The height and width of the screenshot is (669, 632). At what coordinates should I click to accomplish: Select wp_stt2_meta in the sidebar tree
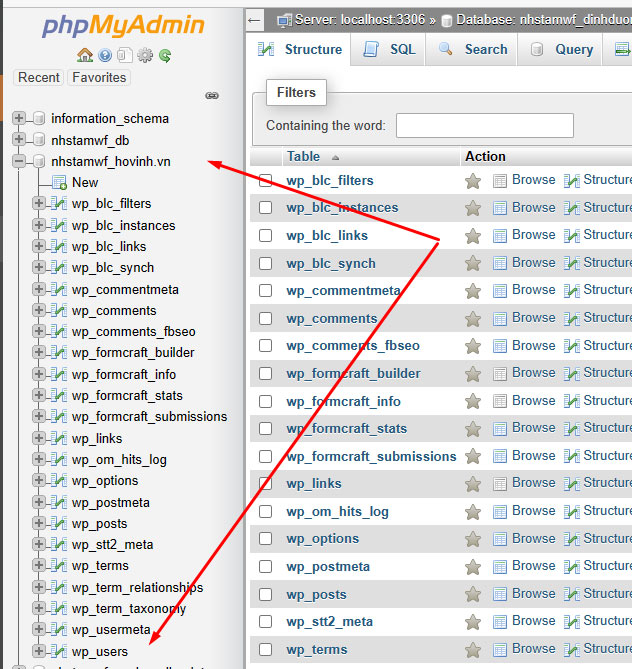112,545
